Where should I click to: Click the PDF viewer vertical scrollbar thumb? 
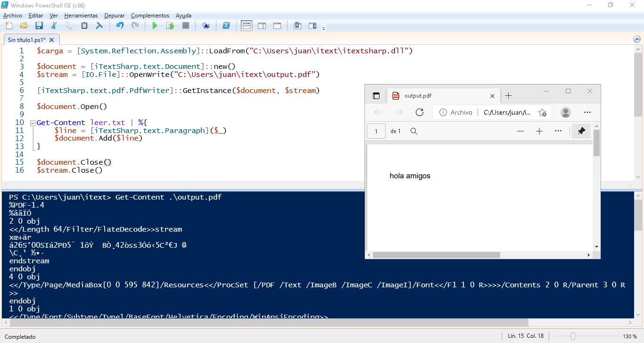click(x=596, y=143)
